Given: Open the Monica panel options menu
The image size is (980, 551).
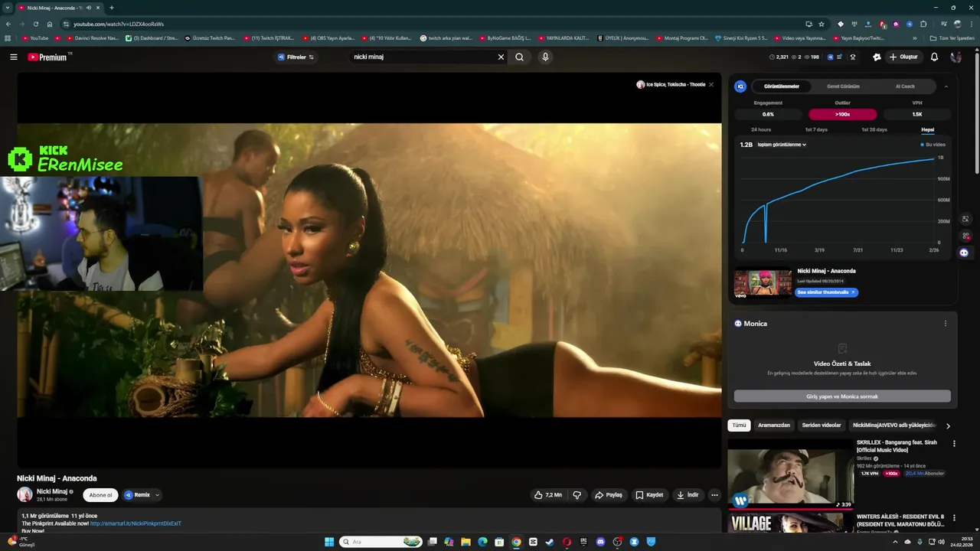Looking at the screenshot, I should click(x=945, y=324).
